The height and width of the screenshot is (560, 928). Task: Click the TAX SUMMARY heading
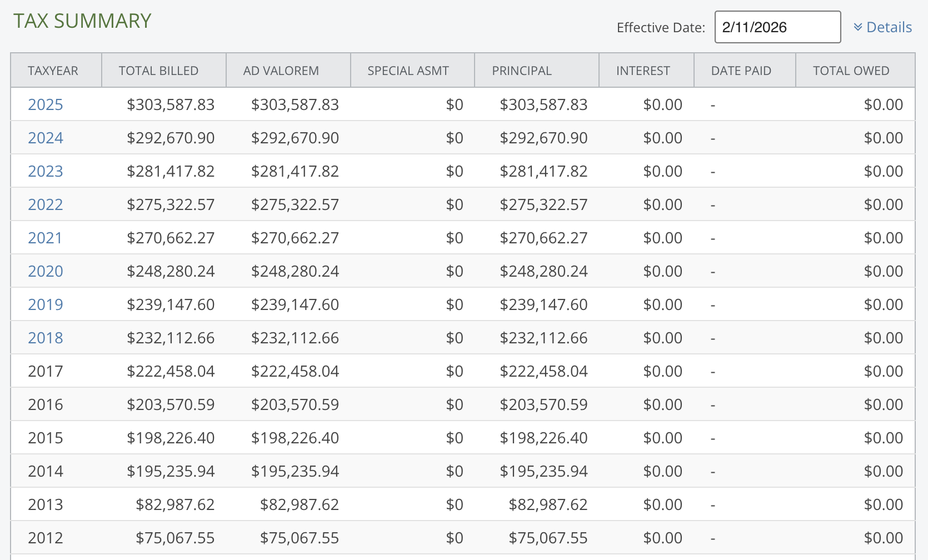pyautogui.click(x=82, y=21)
